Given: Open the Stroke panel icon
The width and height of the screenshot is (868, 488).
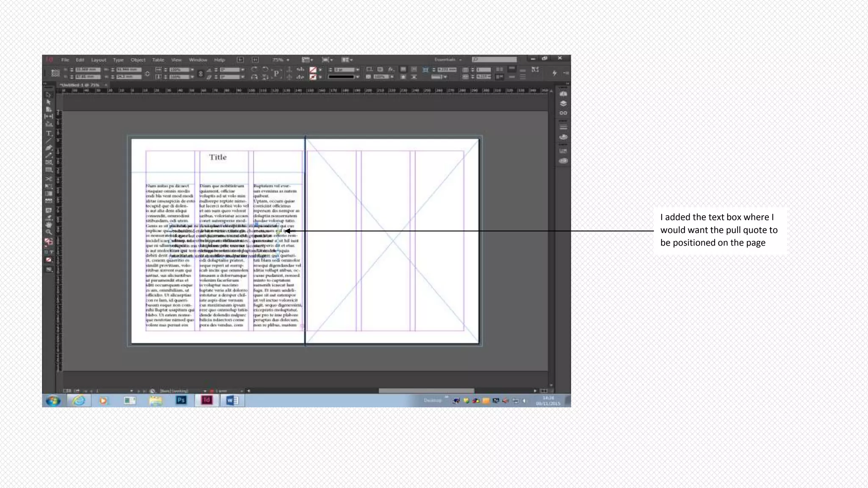Looking at the screenshot, I should 563,127.
